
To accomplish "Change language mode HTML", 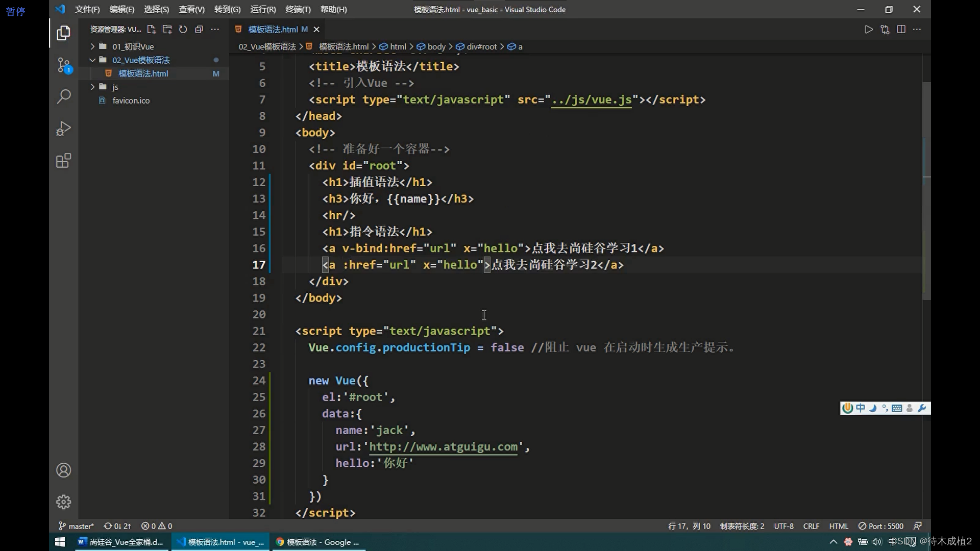I will pyautogui.click(x=839, y=526).
